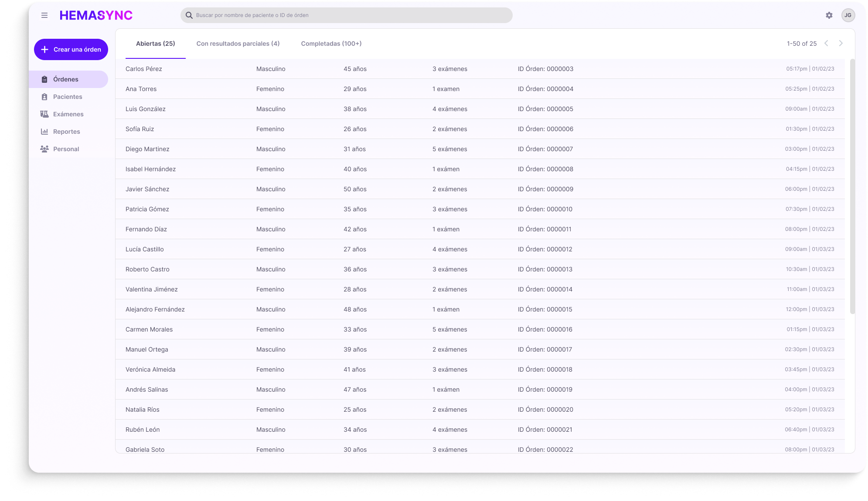This screenshot has height=501, width=868.
Task: Click the Reportes chart icon
Action: pos(44,132)
